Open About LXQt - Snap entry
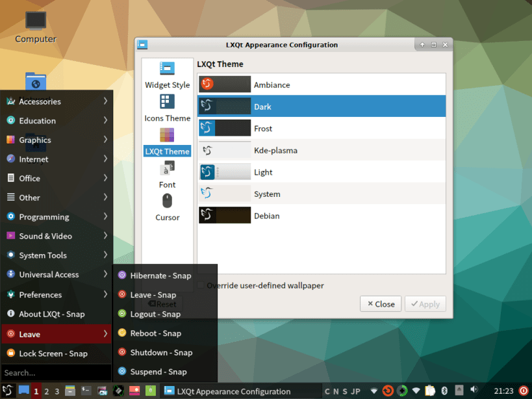 click(57, 314)
